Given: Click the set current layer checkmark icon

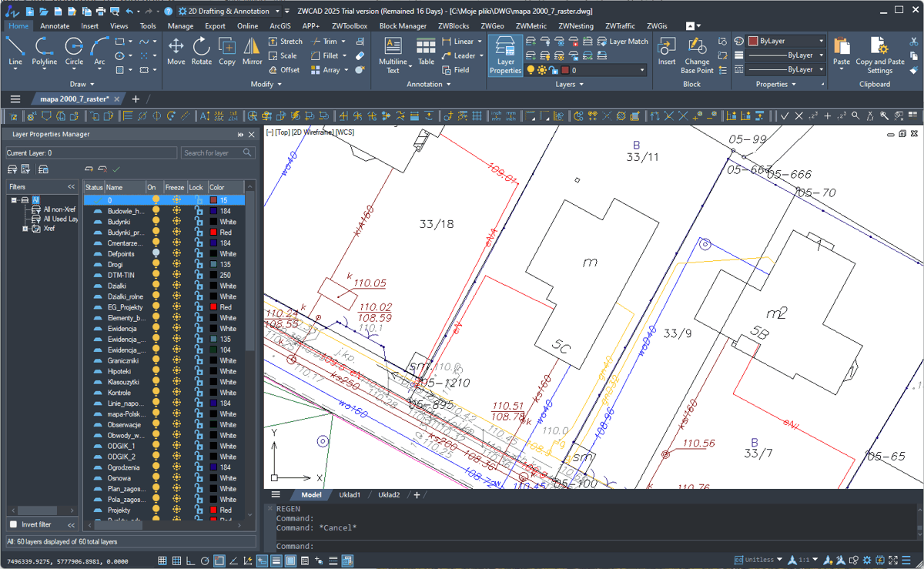Looking at the screenshot, I should [116, 169].
